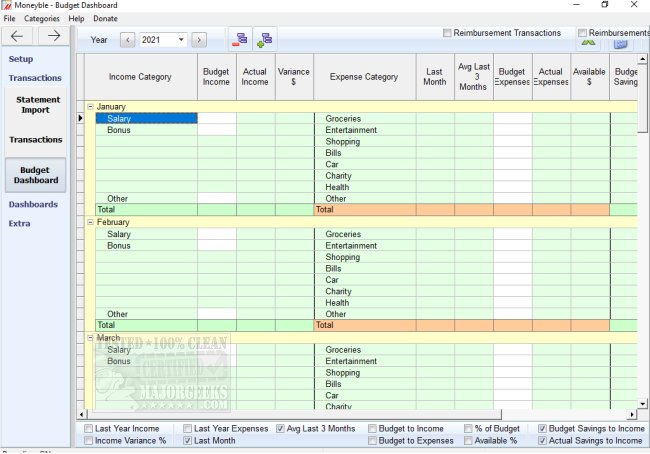The height and width of the screenshot is (454, 650).
Task: Click the Variance $ column header
Action: coord(294,77)
